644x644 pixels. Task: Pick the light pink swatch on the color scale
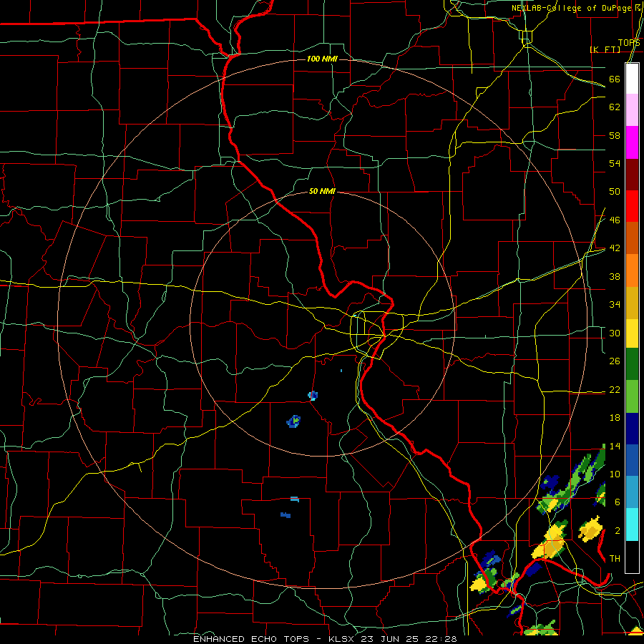[632, 110]
